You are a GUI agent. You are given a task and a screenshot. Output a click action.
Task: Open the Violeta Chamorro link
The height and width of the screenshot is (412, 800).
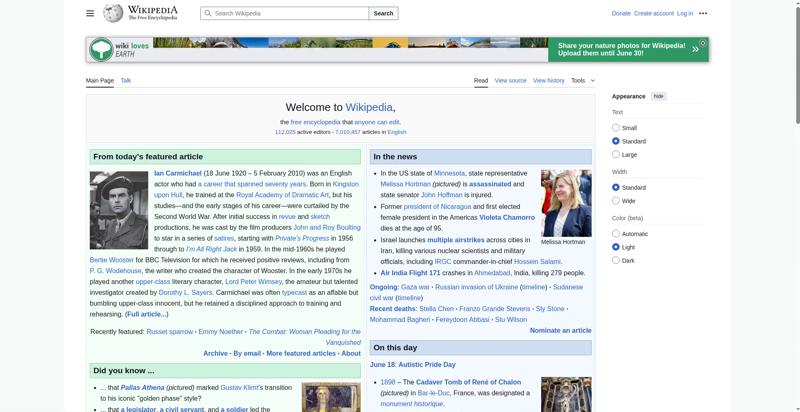[x=507, y=217]
